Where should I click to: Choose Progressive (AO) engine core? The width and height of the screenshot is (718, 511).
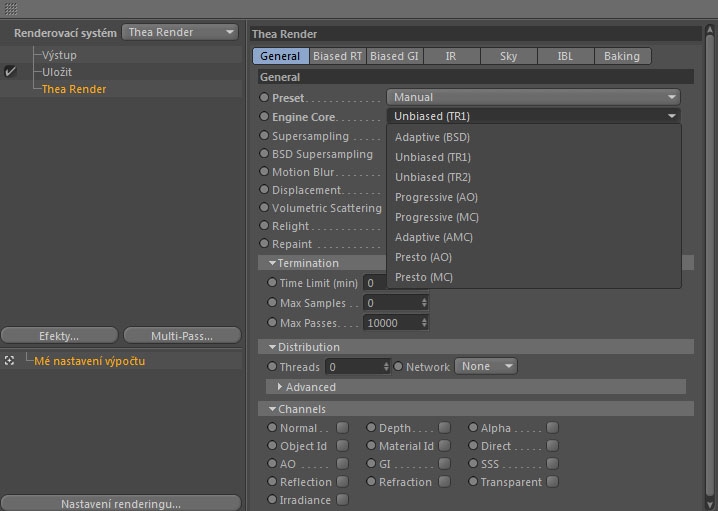[534, 197]
